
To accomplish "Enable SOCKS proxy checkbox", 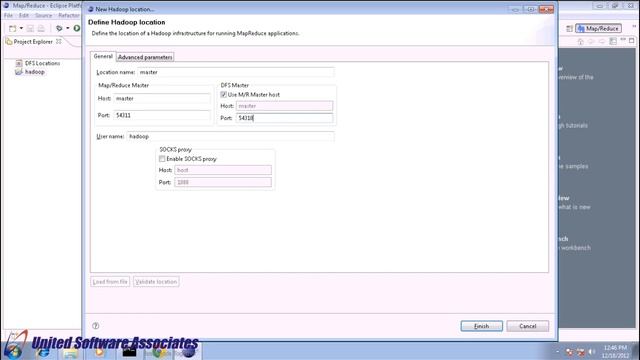I will coord(162,159).
